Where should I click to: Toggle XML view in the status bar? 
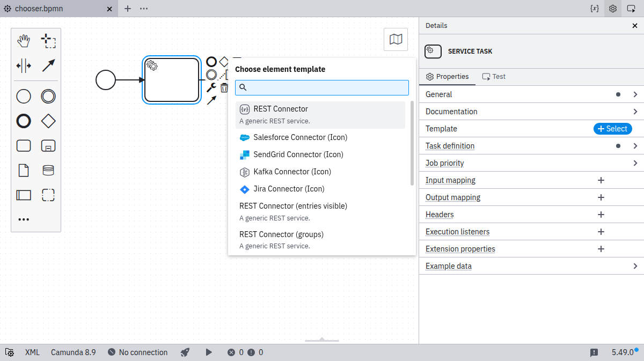[32, 352]
